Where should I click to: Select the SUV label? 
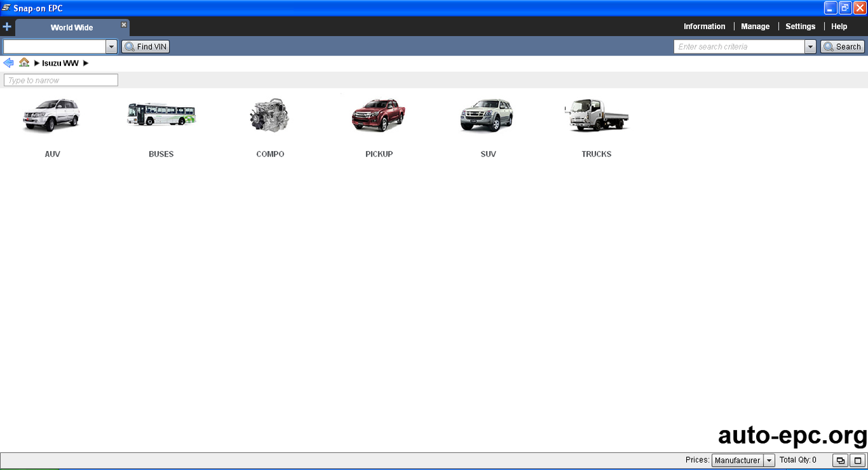coord(488,154)
